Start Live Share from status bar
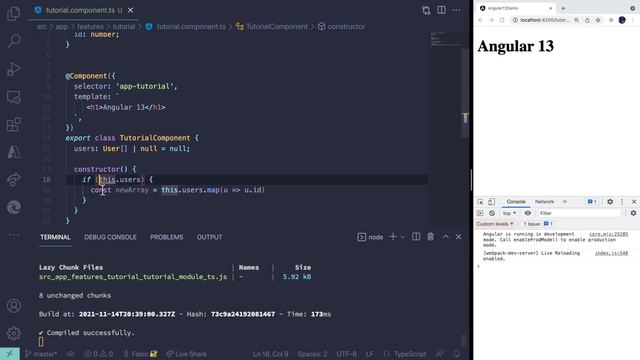The image size is (640, 360). pos(187,354)
